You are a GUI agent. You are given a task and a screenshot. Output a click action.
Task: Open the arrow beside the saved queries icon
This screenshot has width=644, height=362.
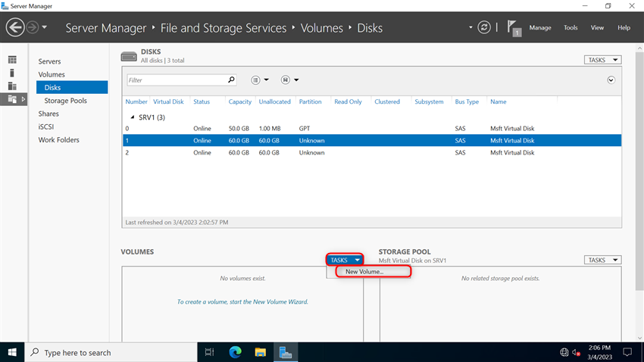296,80
